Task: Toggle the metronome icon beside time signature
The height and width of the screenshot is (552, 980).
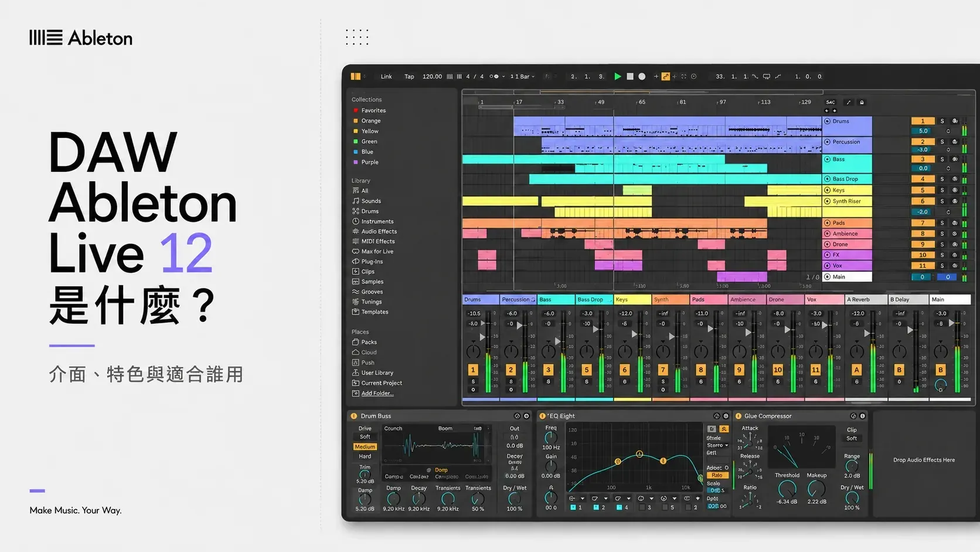Action: [494, 76]
